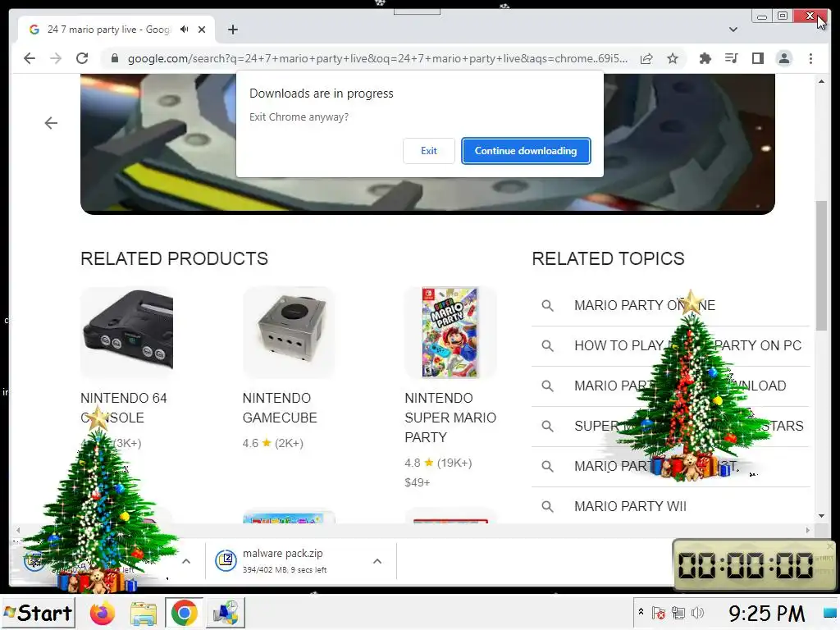The height and width of the screenshot is (630, 840).
Task: Click the NINTENDO GAMECUBE product title
Action: (280, 408)
